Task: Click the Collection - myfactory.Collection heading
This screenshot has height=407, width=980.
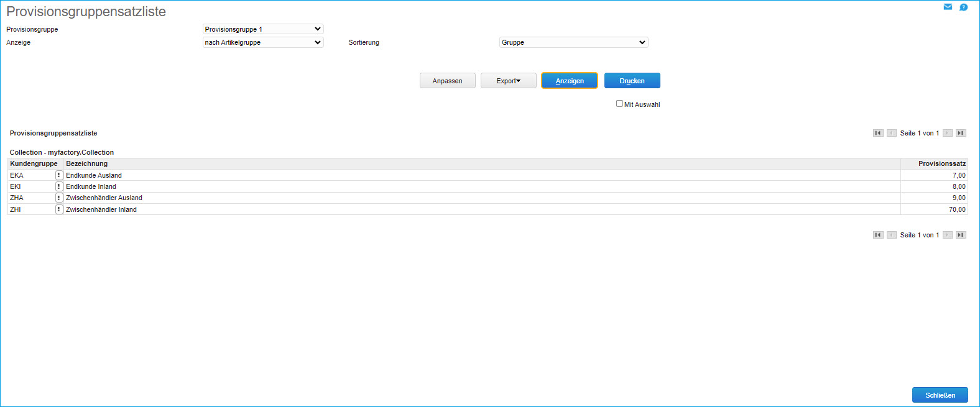Action: point(62,152)
